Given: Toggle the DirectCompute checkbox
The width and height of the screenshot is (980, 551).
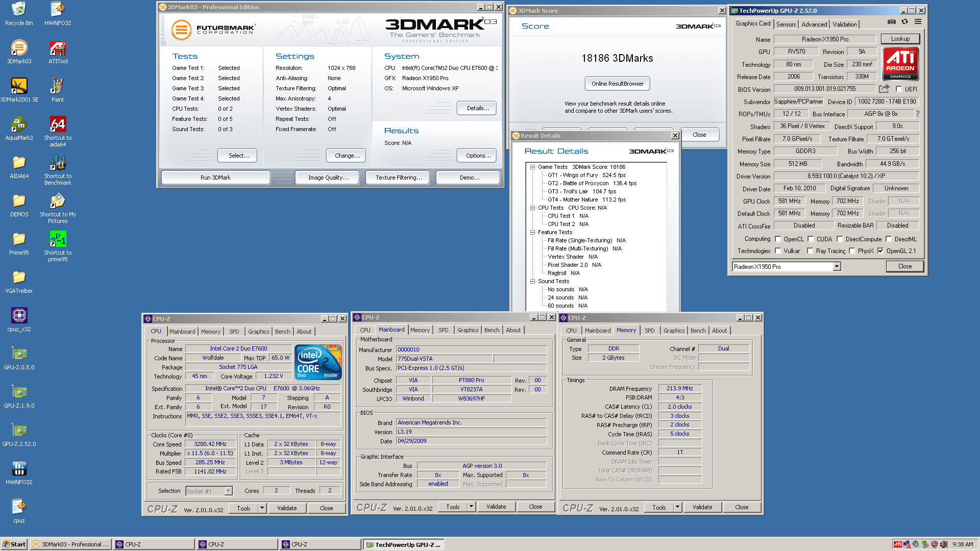Looking at the screenshot, I should (839, 239).
